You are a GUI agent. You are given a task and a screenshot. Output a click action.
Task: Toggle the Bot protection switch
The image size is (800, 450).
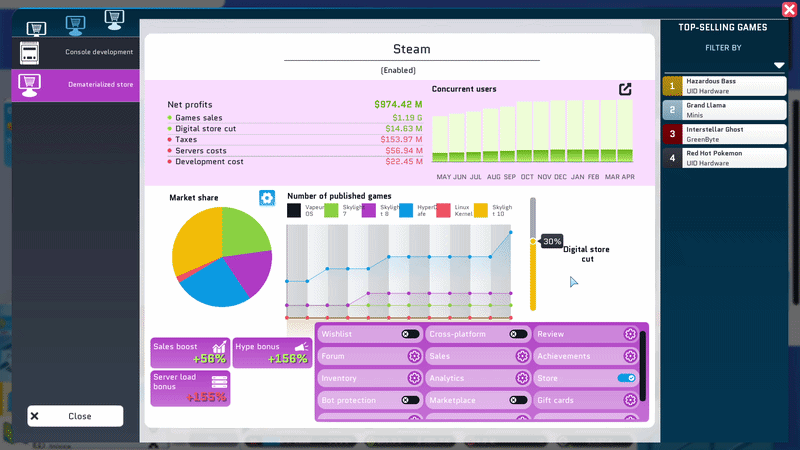410,400
